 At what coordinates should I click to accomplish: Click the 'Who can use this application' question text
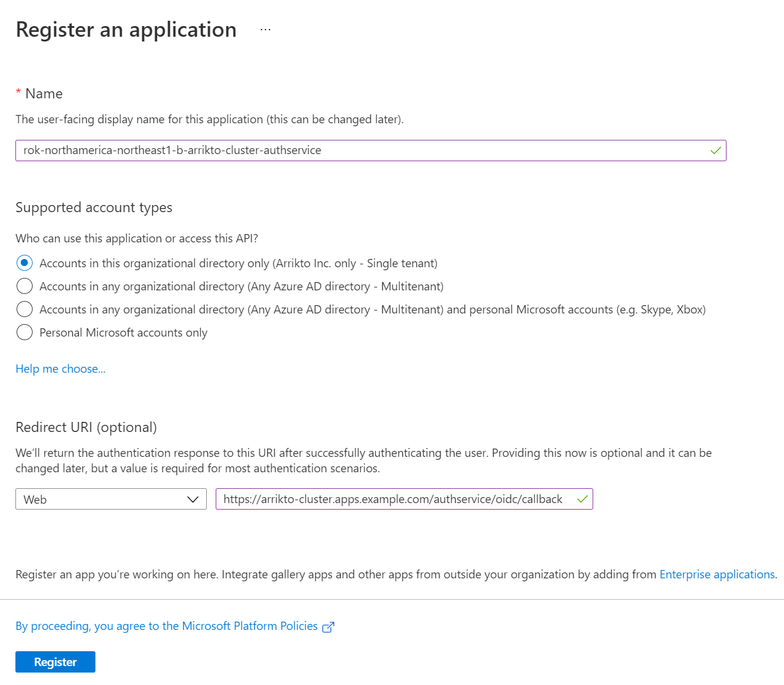click(x=137, y=238)
